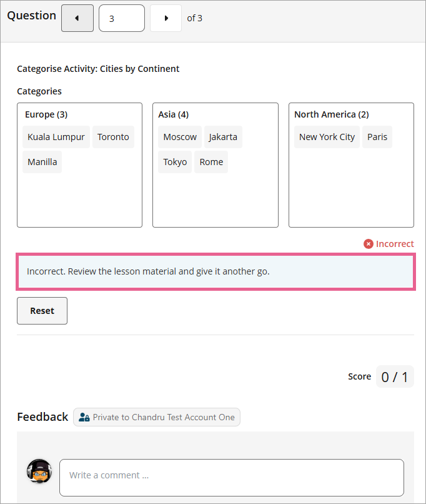Select the Kuala Lumpur city chip

56,137
